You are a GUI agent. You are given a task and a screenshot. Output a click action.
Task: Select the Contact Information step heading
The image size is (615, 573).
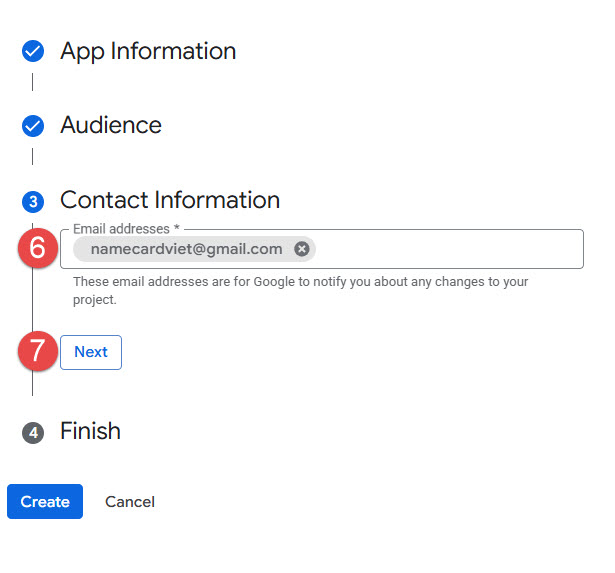click(170, 200)
